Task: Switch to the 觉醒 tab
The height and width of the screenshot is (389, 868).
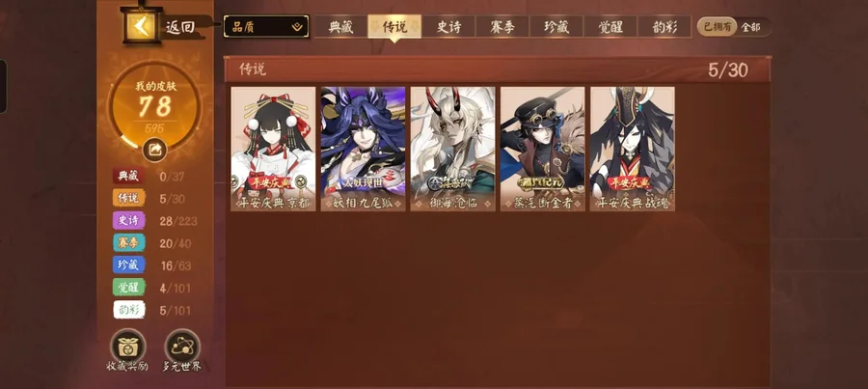Action: tap(610, 27)
